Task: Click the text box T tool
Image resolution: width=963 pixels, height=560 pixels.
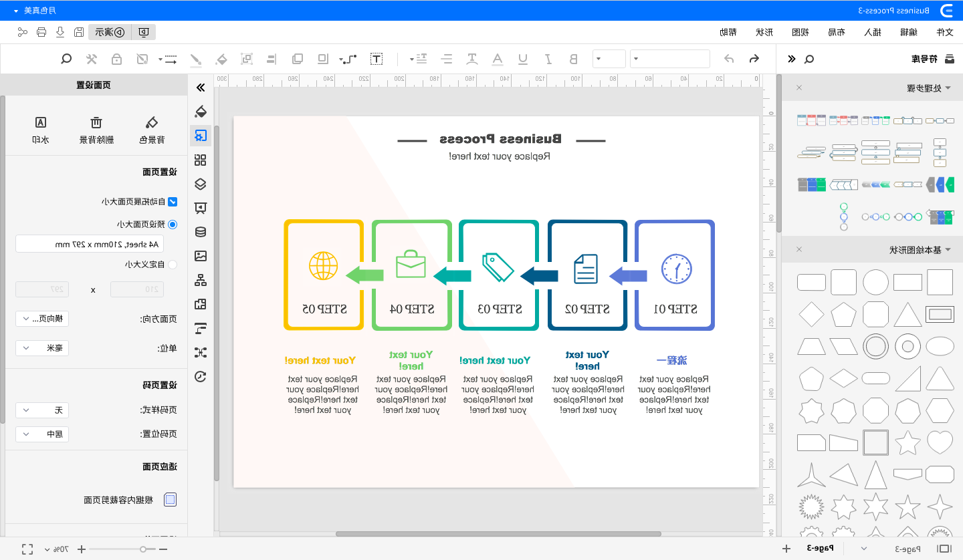Action: click(377, 59)
